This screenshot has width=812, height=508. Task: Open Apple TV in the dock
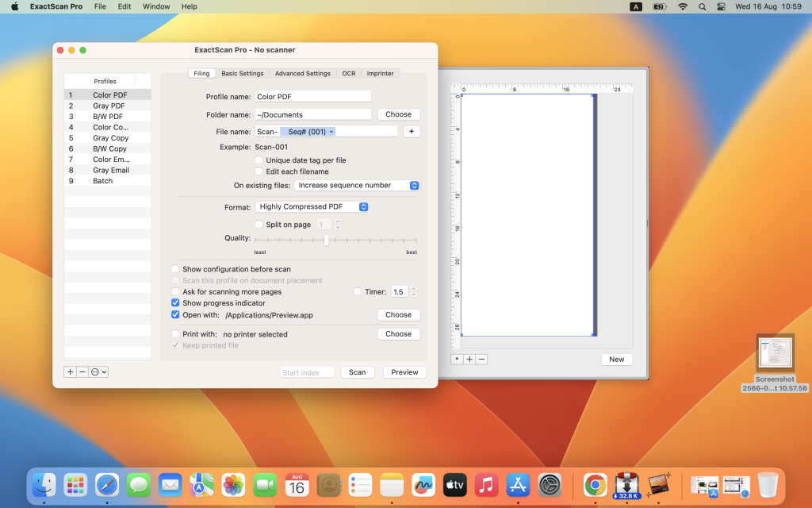[x=454, y=485]
